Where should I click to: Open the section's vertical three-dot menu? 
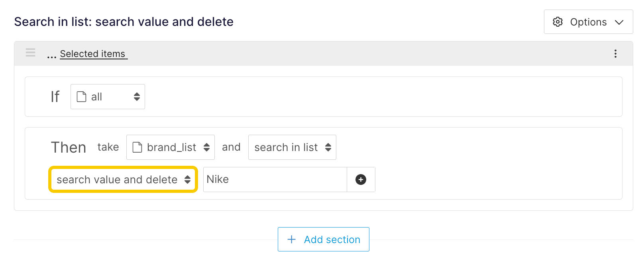tap(615, 54)
